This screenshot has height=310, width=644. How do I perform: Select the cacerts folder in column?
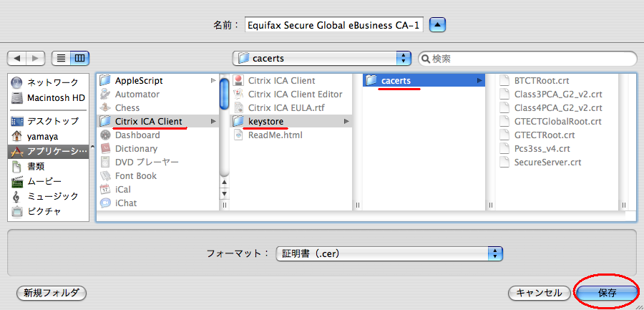tap(424, 81)
